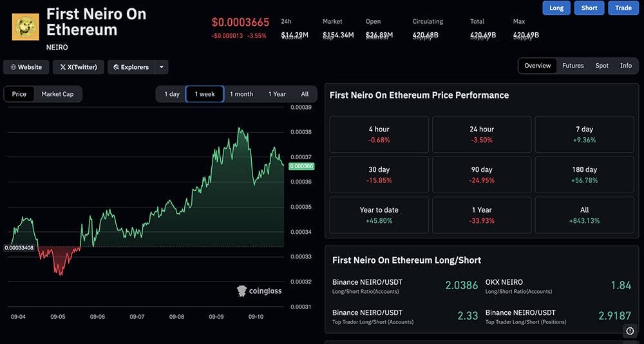
Task: Click the $154.34M market cap value
Action: point(338,35)
